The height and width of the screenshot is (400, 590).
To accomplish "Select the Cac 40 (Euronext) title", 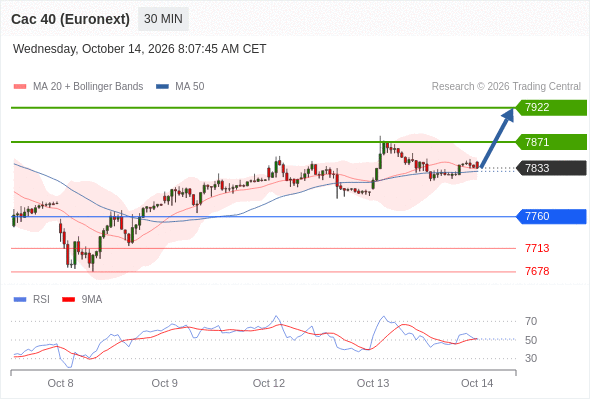I will [70, 19].
